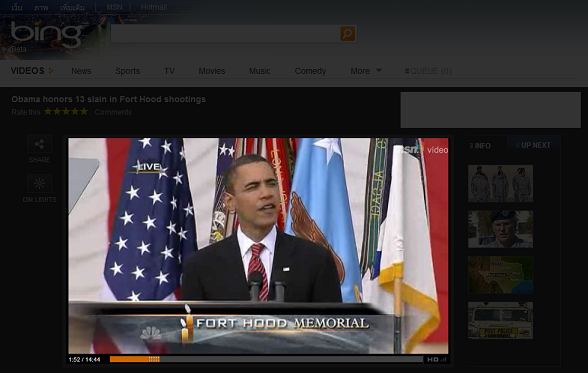Screen dimensions: 588x373
Task: Click inside the Bing search field
Action: coord(226,34)
